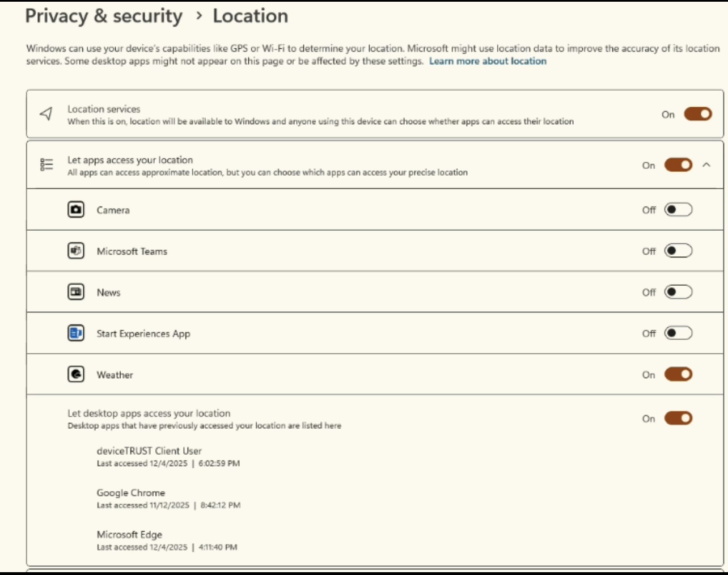Enable location access for Camera
728x575 pixels.
click(678, 210)
